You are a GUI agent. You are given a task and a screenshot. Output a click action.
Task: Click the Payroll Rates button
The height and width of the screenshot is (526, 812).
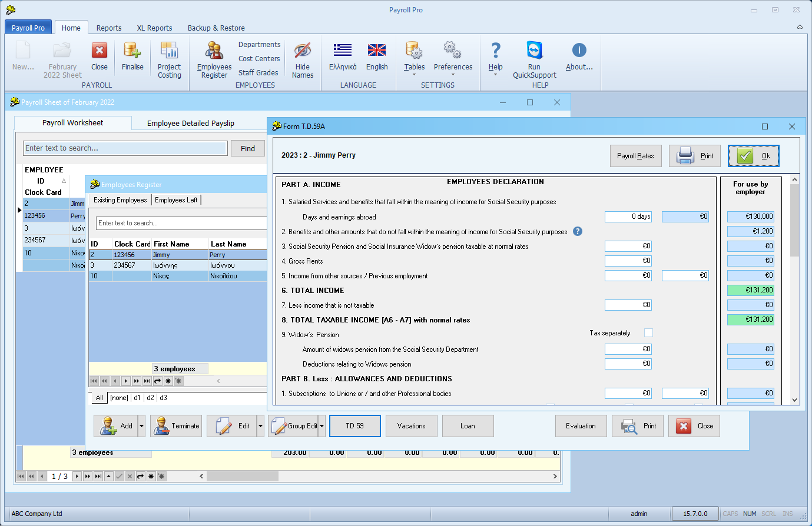635,156
